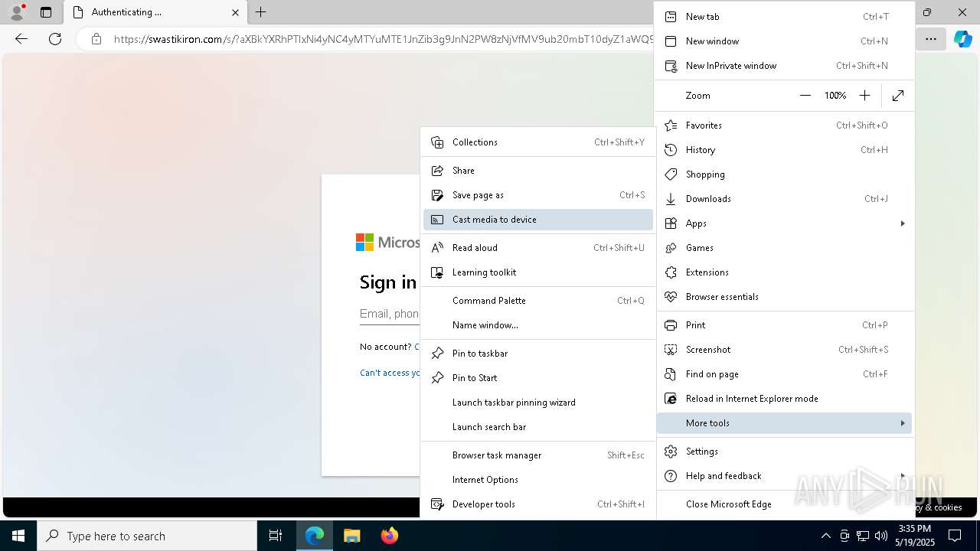Open File Explorer from taskbar

[x=351, y=536]
